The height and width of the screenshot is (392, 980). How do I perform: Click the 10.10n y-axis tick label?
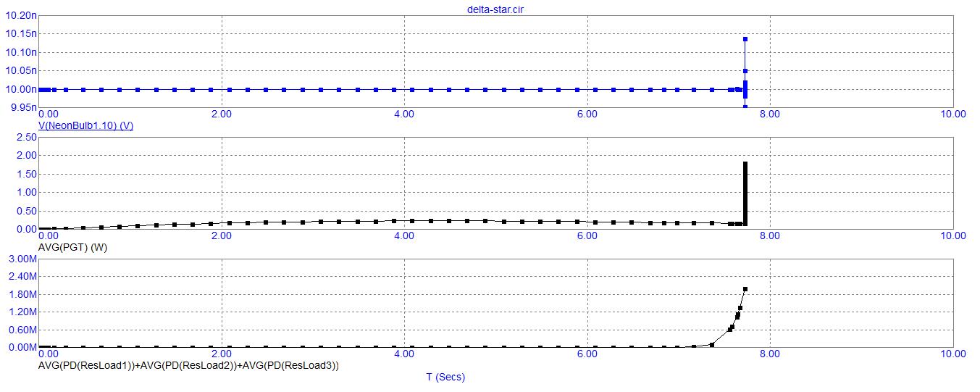tap(20, 52)
